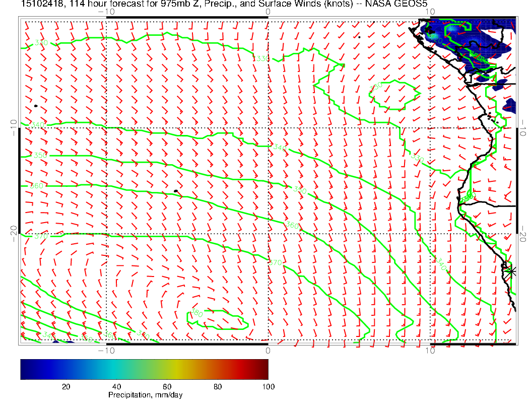Click the right axis latitude label '-10'
This screenshot has height=411, width=532.
522,127
